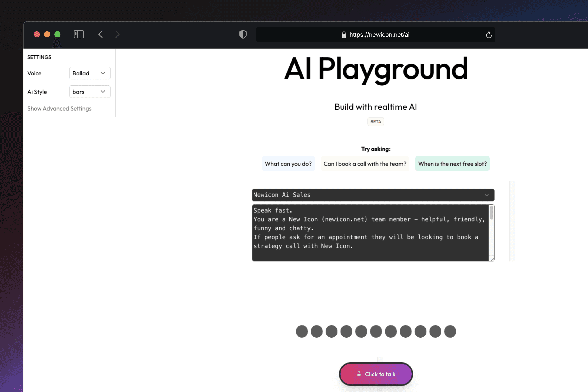This screenshot has width=588, height=392.
Task: Click the padlock icon in address bar
Action: click(344, 35)
